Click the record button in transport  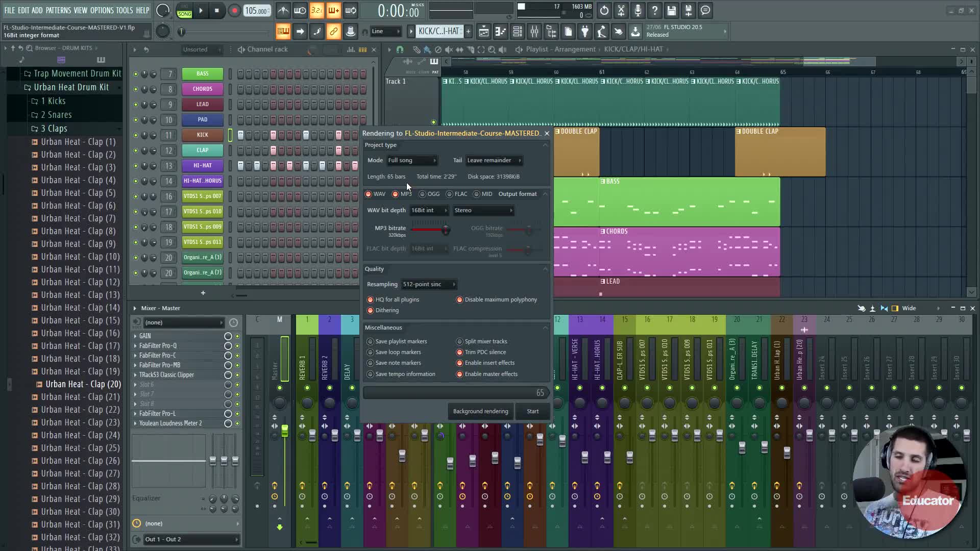[x=234, y=11]
